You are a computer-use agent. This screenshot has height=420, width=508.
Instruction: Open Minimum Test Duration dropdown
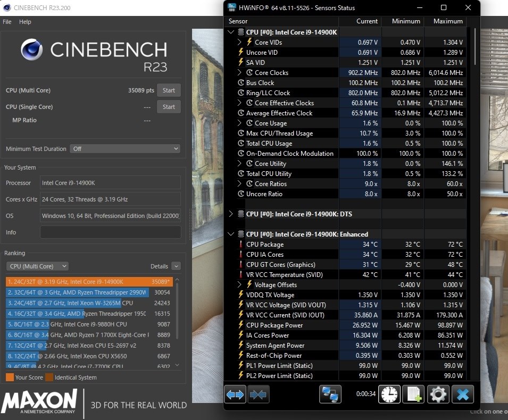click(x=125, y=149)
